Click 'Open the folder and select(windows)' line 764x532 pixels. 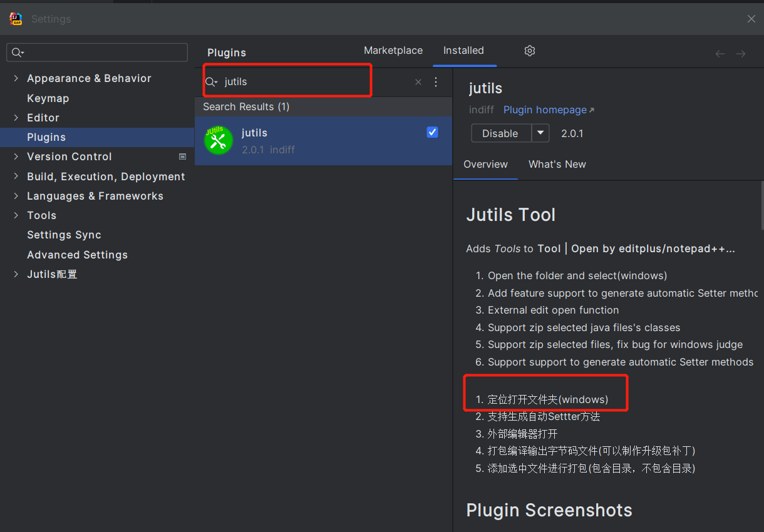[577, 276]
